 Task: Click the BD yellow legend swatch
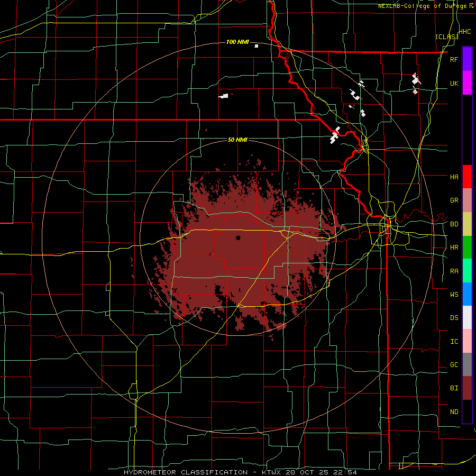coord(467,224)
